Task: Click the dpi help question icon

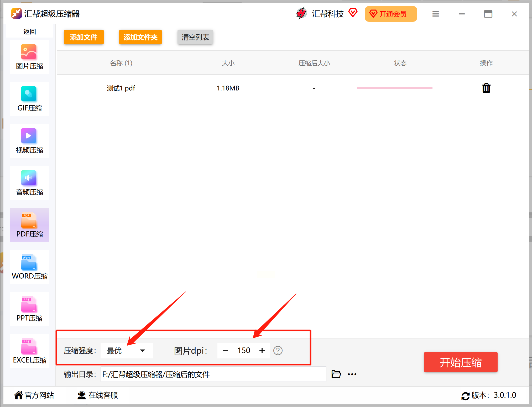Action: coord(278,351)
